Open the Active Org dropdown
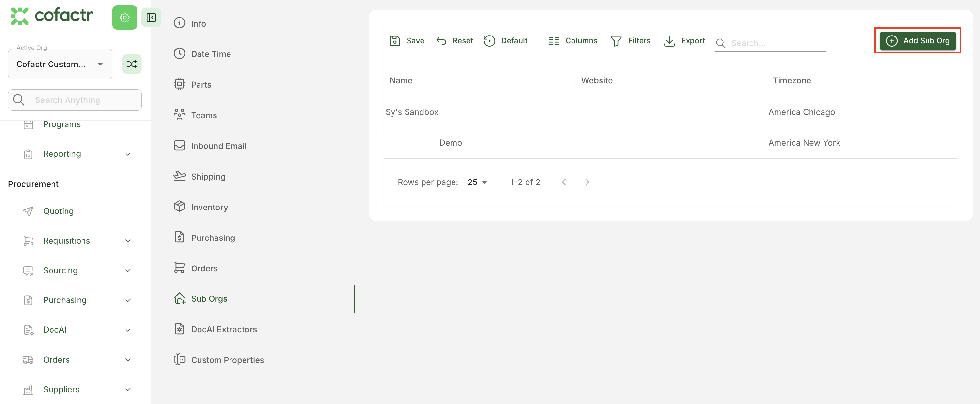This screenshot has width=980, height=404. 60,64
